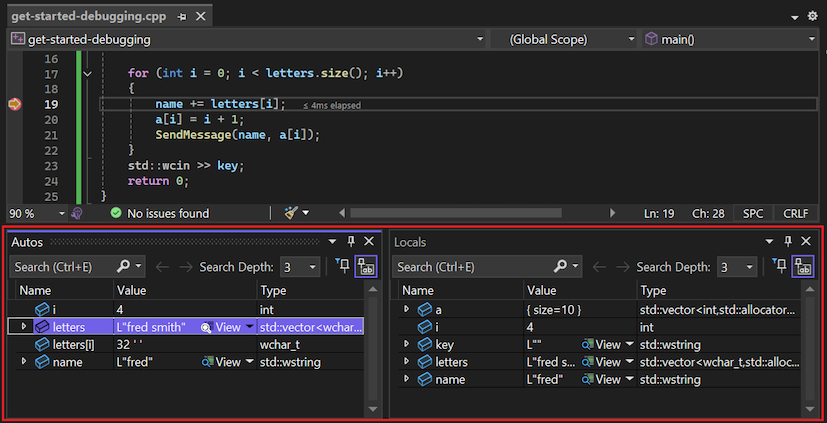The height and width of the screenshot is (423, 827).
Task: Expand the 'a' vector variable in Locals
Action: pyautogui.click(x=406, y=309)
